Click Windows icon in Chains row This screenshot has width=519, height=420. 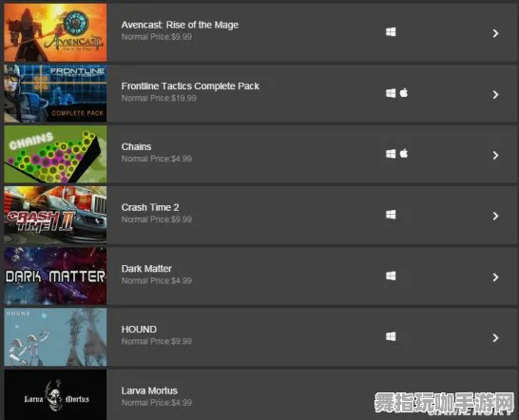coord(391,154)
